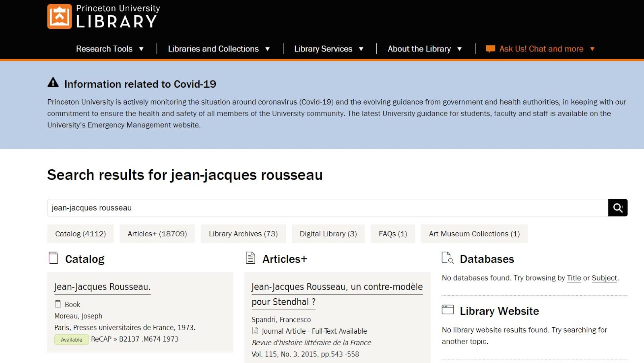Viewport: 644px width, 363px height.
Task: Click the Catalog section heading
Action: (x=85, y=259)
